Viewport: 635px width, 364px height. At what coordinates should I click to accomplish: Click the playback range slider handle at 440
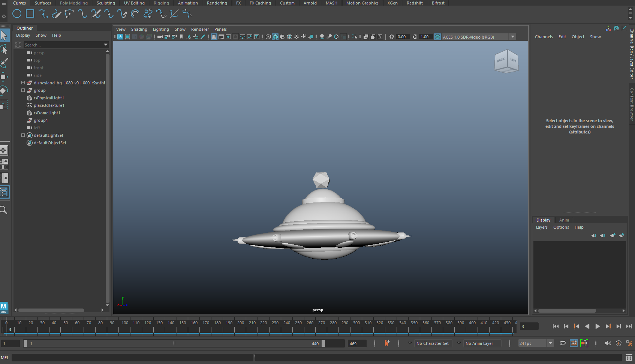point(323,343)
